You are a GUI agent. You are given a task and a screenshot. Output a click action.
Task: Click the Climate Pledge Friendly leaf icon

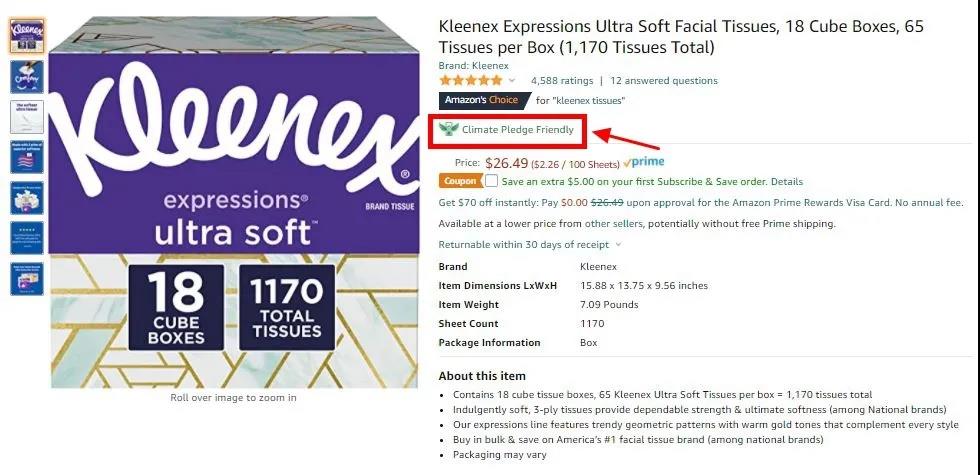coord(448,129)
